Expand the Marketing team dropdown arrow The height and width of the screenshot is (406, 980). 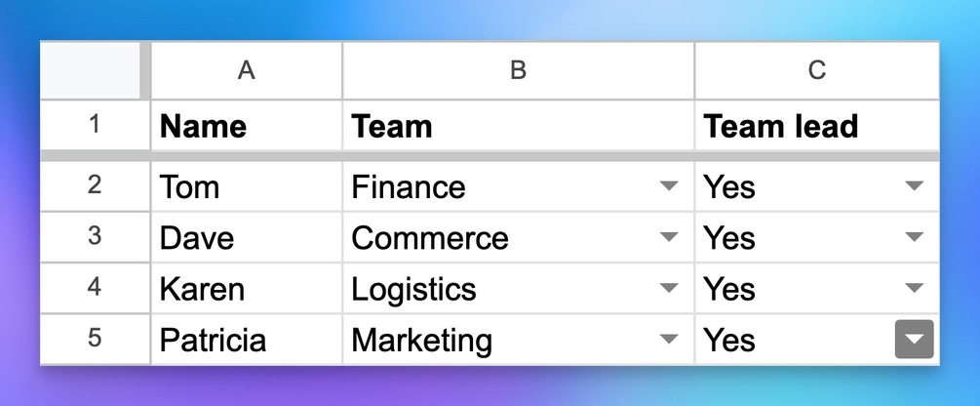tap(669, 339)
